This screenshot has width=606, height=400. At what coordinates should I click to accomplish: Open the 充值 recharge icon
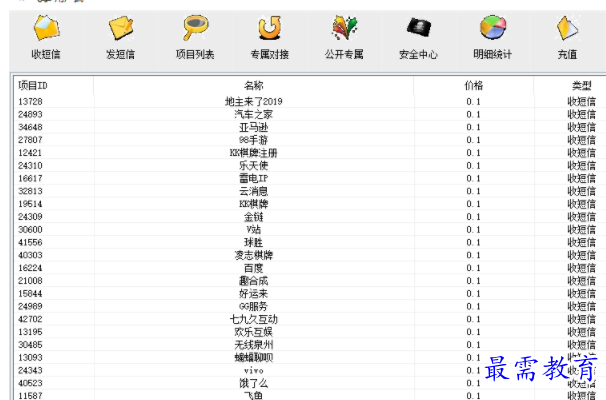tap(567, 27)
